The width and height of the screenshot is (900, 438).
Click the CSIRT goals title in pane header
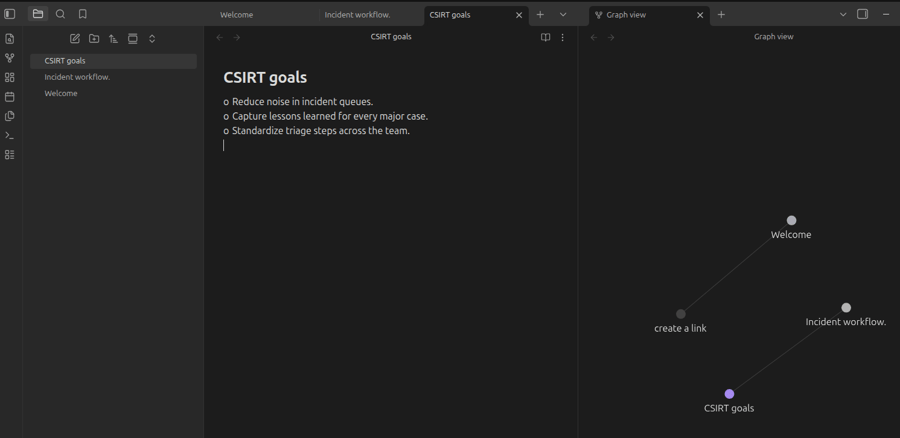391,37
